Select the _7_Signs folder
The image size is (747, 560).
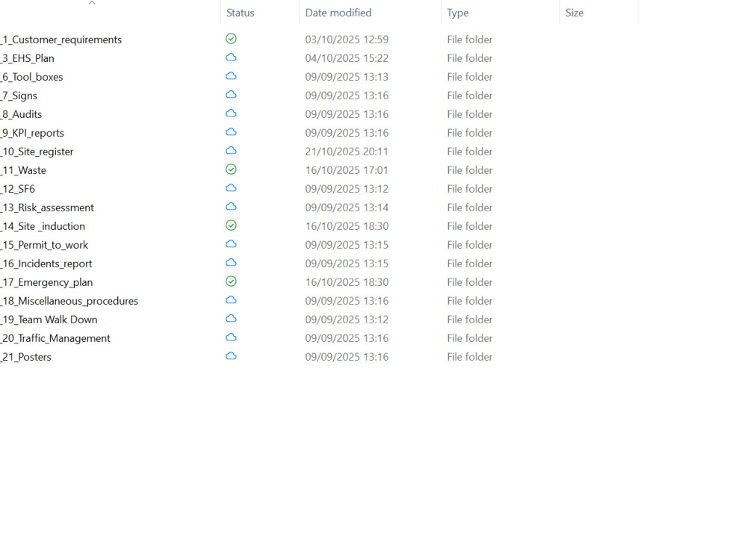tap(19, 96)
